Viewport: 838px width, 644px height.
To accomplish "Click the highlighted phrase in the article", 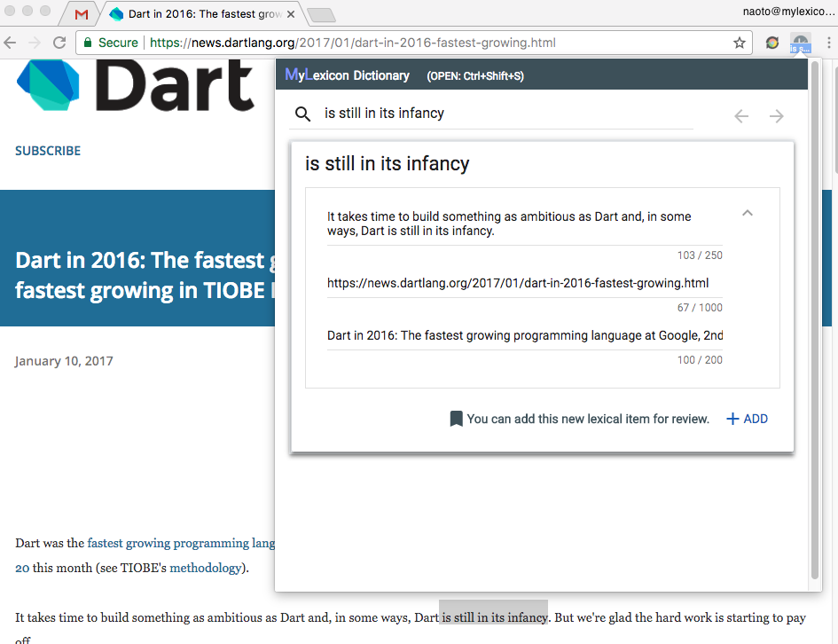I will (494, 617).
